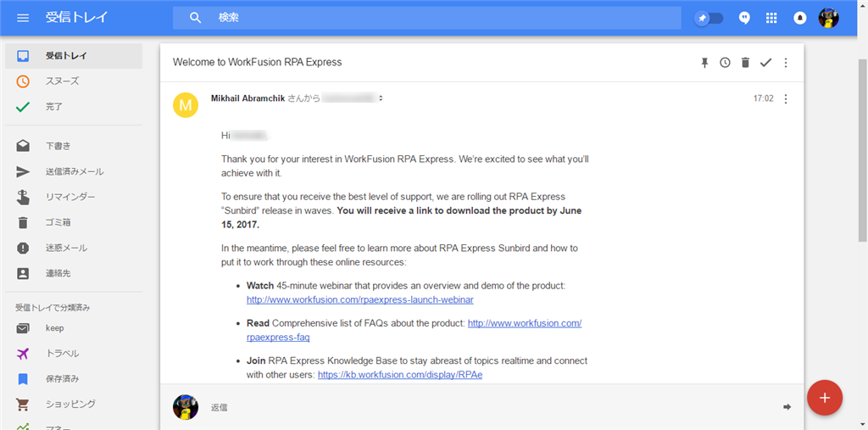
Task: Open the Hangouts chat icon
Action: point(744,19)
